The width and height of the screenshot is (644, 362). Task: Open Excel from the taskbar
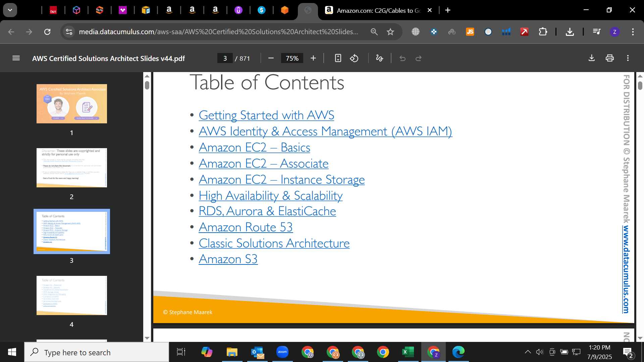408,352
